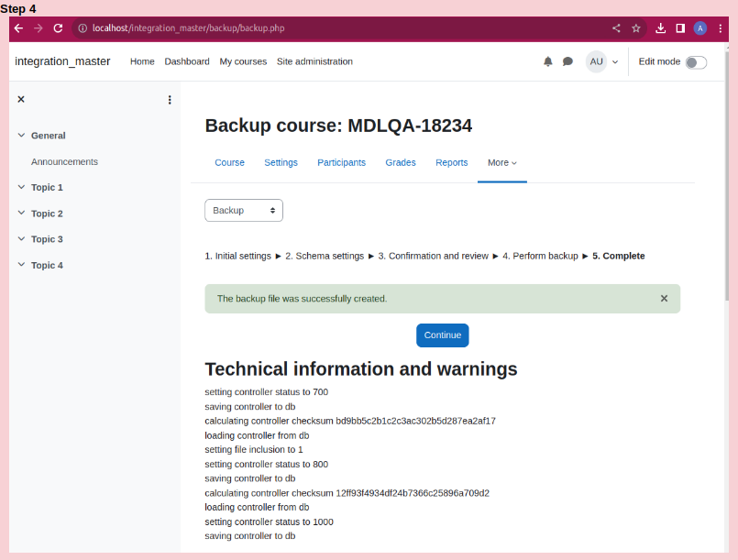738x560 pixels.
Task: Close the course index drawer
Action: click(x=21, y=99)
